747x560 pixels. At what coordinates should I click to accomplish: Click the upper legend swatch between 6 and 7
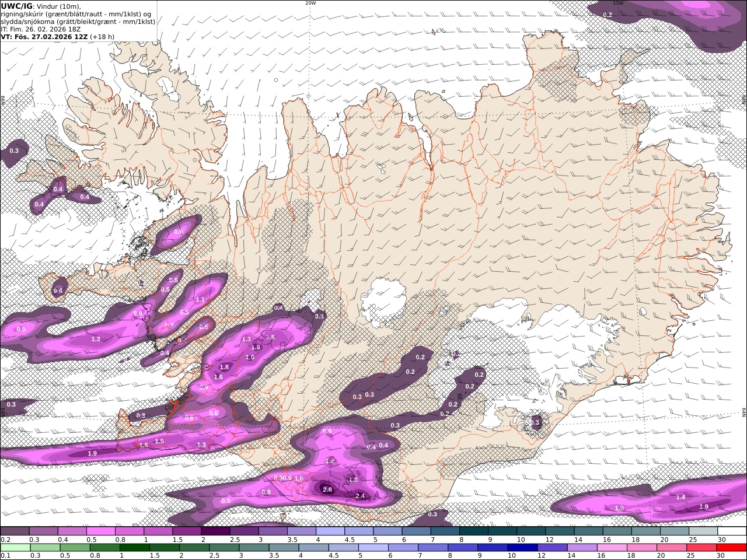point(416,531)
